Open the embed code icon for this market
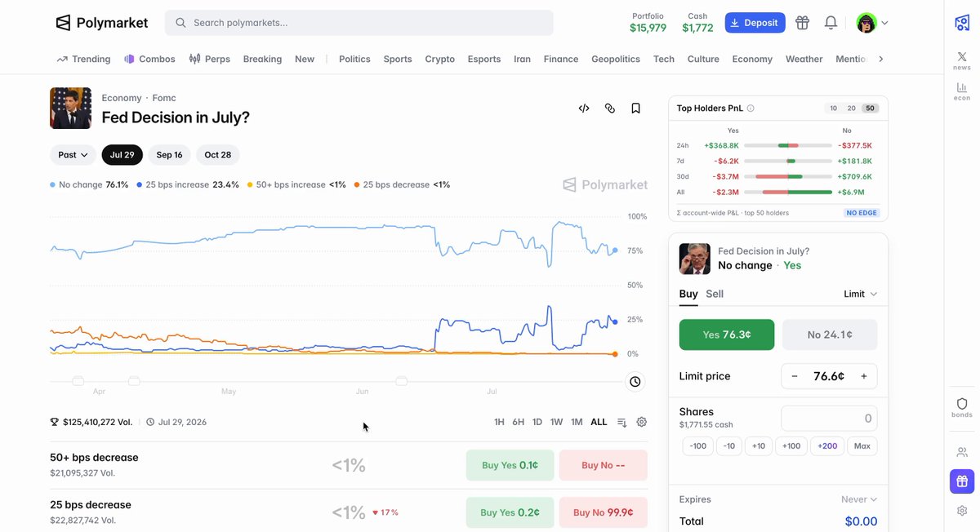This screenshot has height=532, width=980. pyautogui.click(x=584, y=109)
